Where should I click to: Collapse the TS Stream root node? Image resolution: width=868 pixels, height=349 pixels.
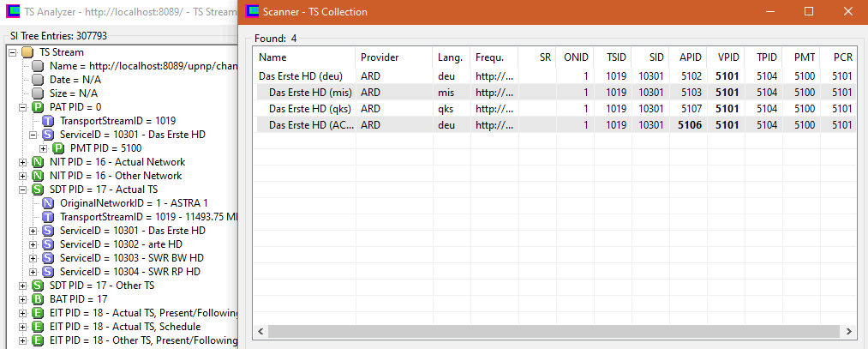tap(12, 52)
